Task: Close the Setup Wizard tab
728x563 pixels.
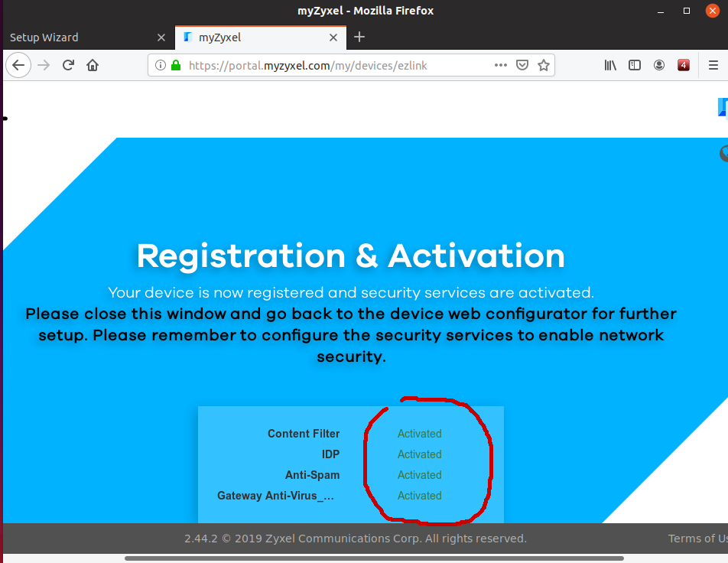Action: (161, 37)
